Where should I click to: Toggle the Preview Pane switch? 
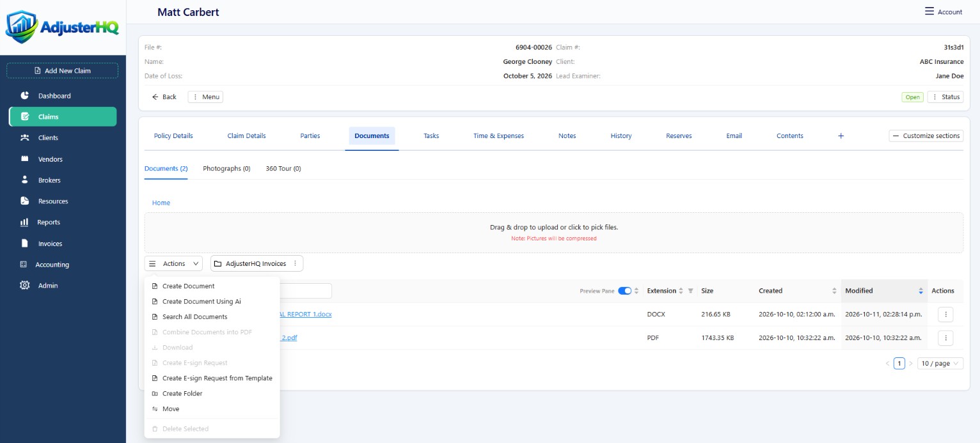pyautogui.click(x=625, y=291)
